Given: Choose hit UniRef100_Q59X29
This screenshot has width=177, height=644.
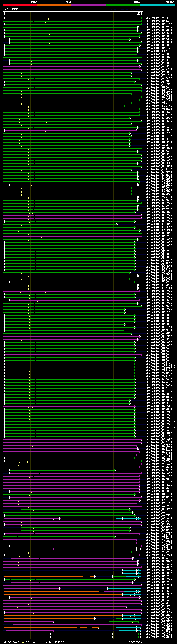Looking at the screenshot, I should pos(159,48).
